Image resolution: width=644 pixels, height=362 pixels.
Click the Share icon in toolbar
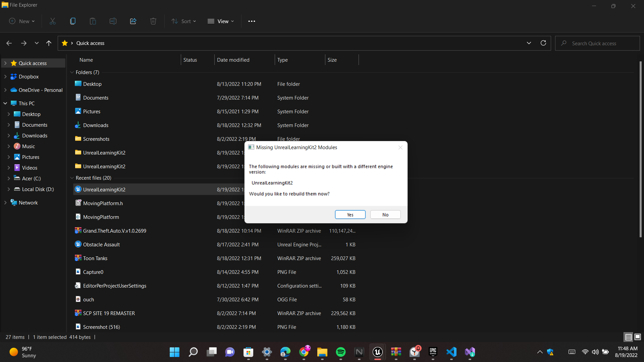[133, 21]
